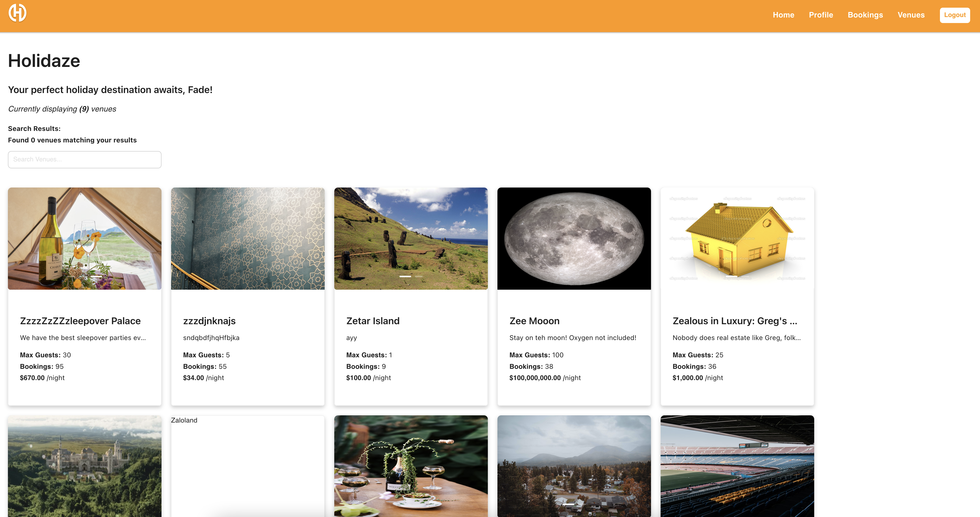
Task: Open the Zetar Island venue title
Action: coord(373,321)
